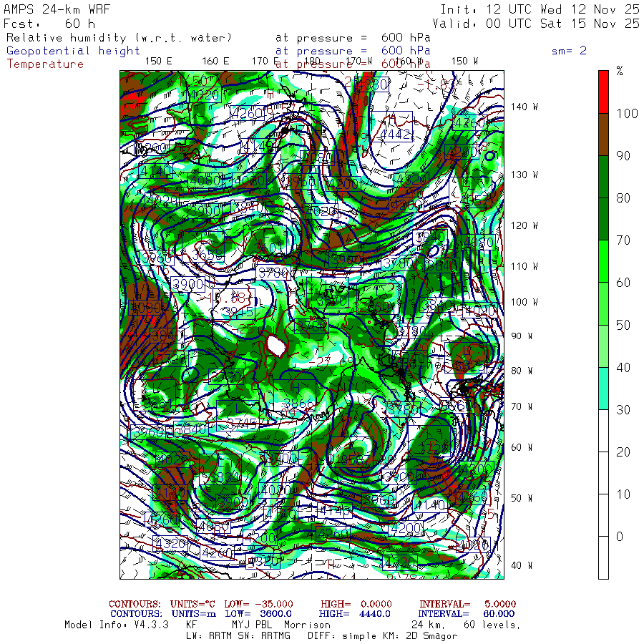Screen dimensions: 644x644
Task: Click the '150 W' longitude label at top
Action: point(464,62)
